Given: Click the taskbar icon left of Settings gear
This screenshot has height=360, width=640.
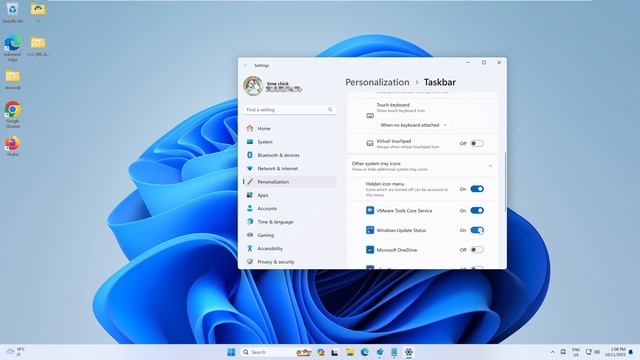Looking at the screenshot, I should click(394, 352).
